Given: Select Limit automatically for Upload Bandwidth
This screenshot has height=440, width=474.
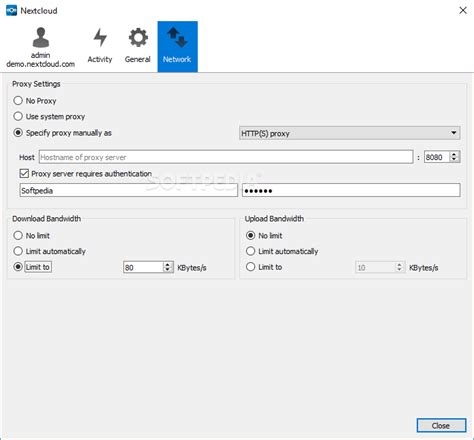Looking at the screenshot, I should click(x=282, y=251).
